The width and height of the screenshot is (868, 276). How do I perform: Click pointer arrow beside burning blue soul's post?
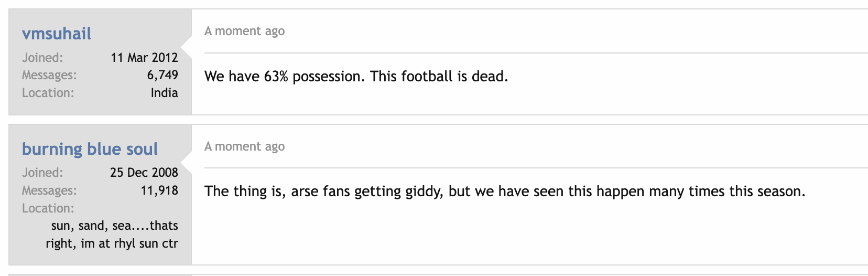[187, 163]
